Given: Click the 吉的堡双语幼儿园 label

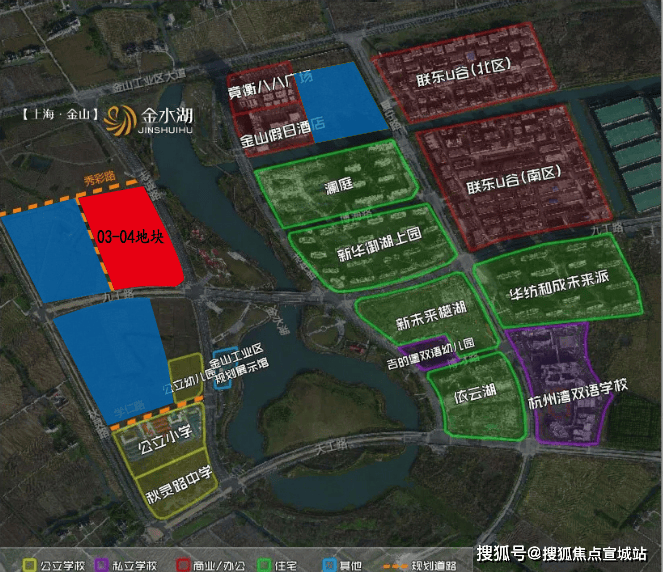Looking at the screenshot, I should (x=430, y=355).
